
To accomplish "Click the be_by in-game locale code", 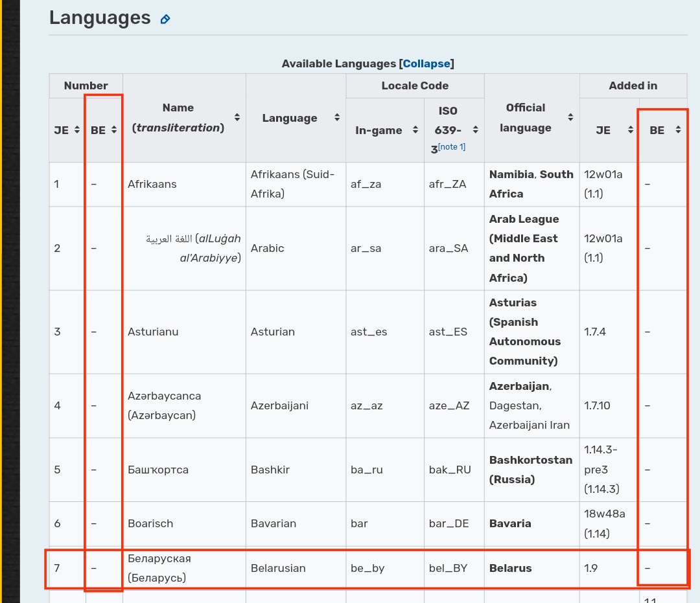I will (367, 568).
